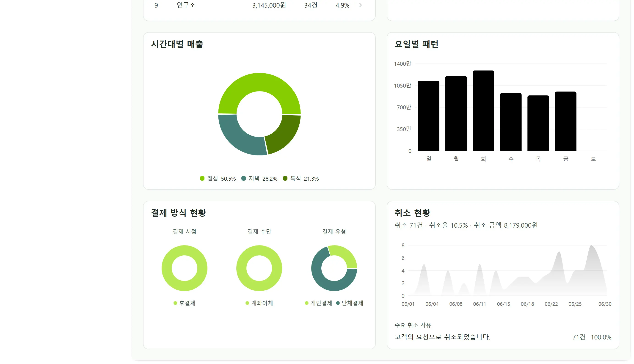Viewport: 634px width, 364px height.
Task: Expand the 연구소 row chevron
Action: 360,5
